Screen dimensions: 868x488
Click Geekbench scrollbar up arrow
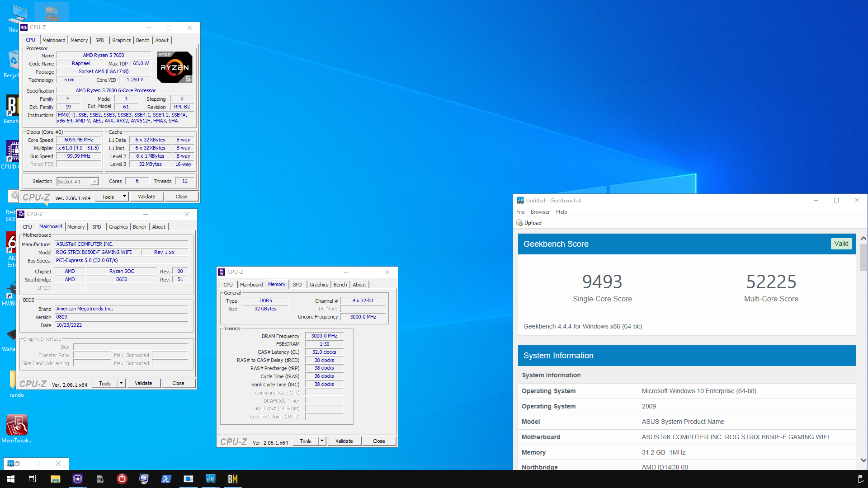(x=863, y=238)
